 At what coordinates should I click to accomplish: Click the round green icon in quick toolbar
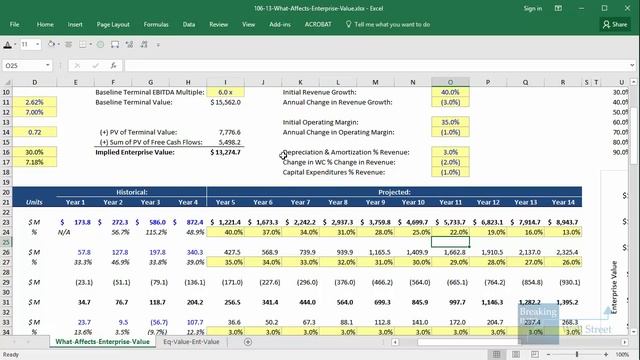pos(100,44)
